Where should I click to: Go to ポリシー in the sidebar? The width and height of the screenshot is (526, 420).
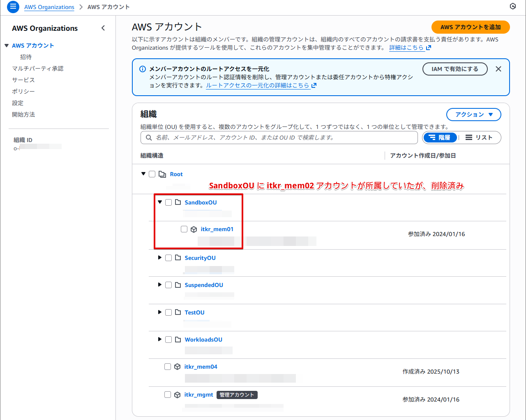[x=23, y=92]
